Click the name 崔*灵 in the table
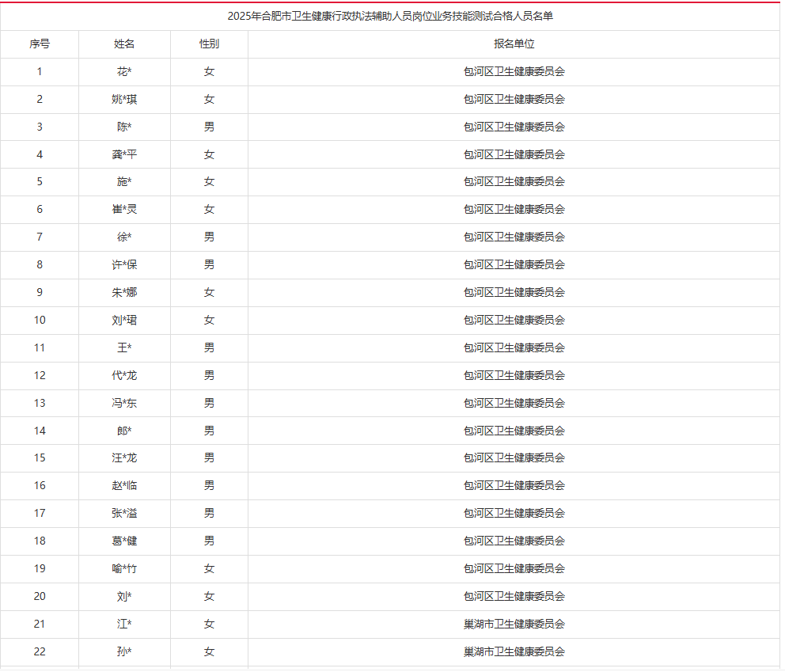This screenshot has width=785, height=672. tap(124, 209)
